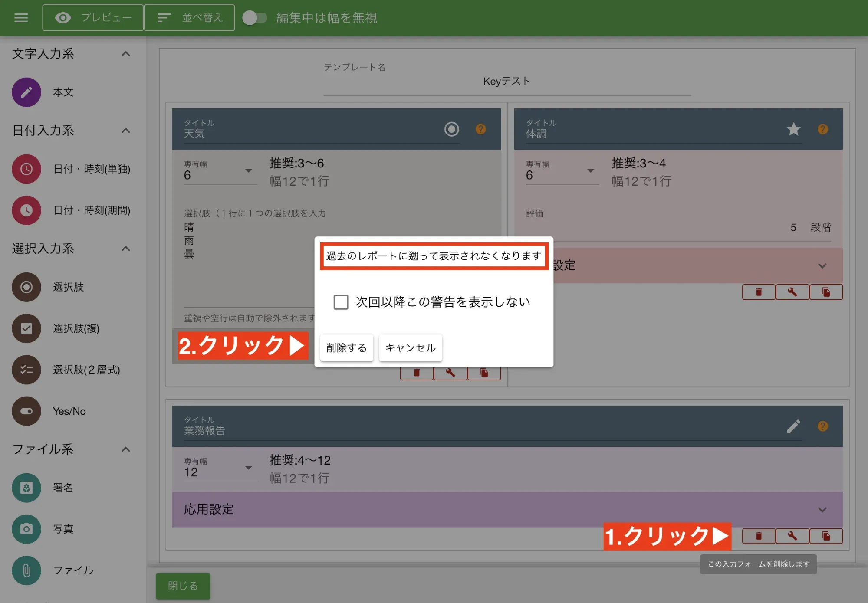Click the 削除する button
Screen dimensions: 868x603
(x=346, y=347)
